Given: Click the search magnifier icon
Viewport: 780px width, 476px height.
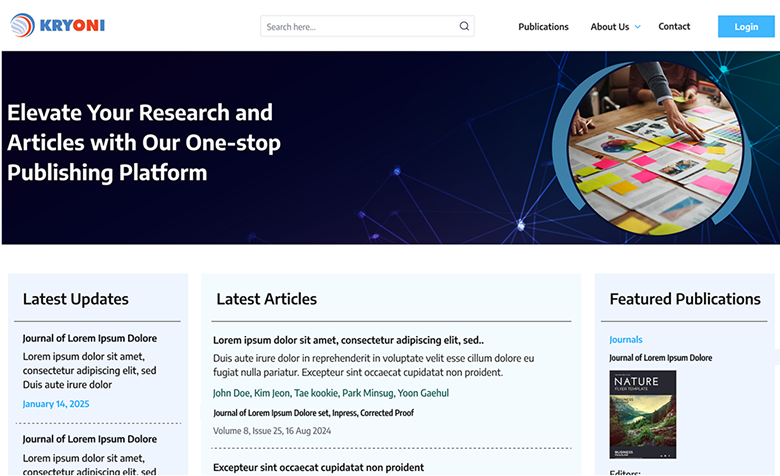Looking at the screenshot, I should (x=464, y=26).
